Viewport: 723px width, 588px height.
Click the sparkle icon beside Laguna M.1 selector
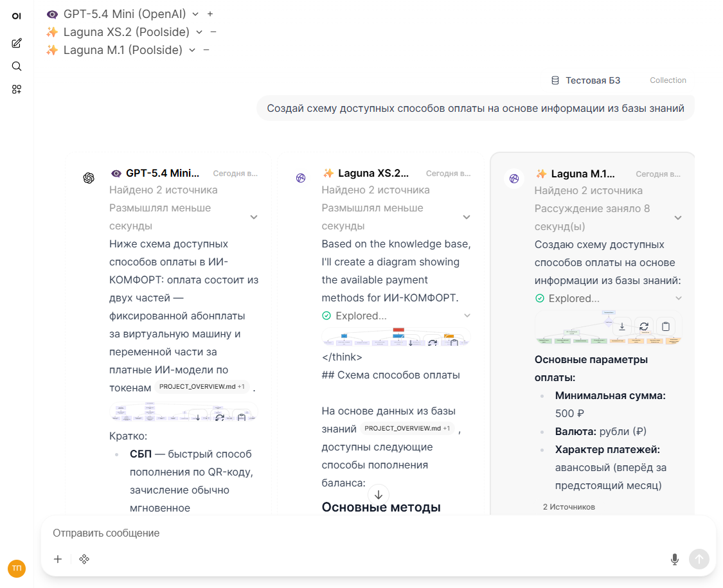tap(52, 50)
